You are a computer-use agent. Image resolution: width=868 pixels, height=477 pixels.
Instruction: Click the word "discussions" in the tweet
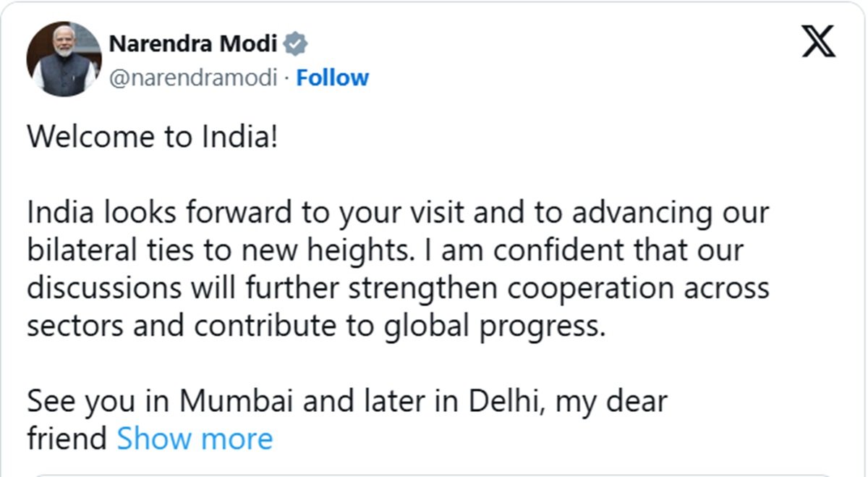103,288
